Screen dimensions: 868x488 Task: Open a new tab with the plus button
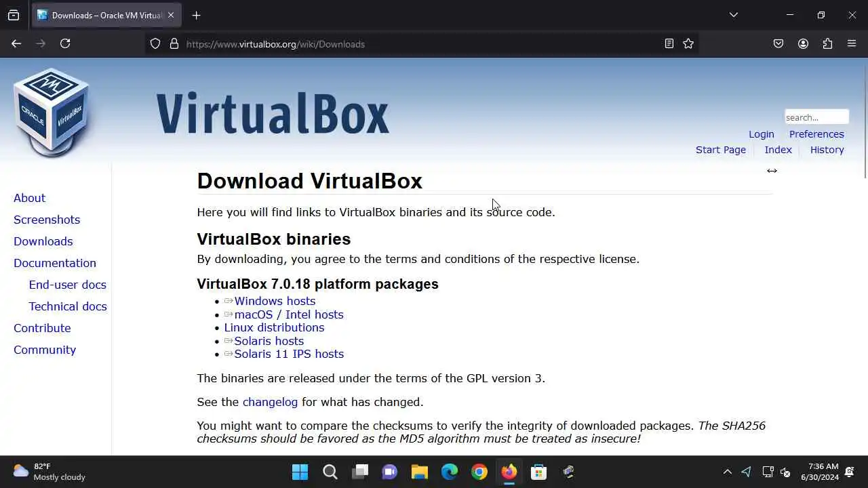(196, 15)
